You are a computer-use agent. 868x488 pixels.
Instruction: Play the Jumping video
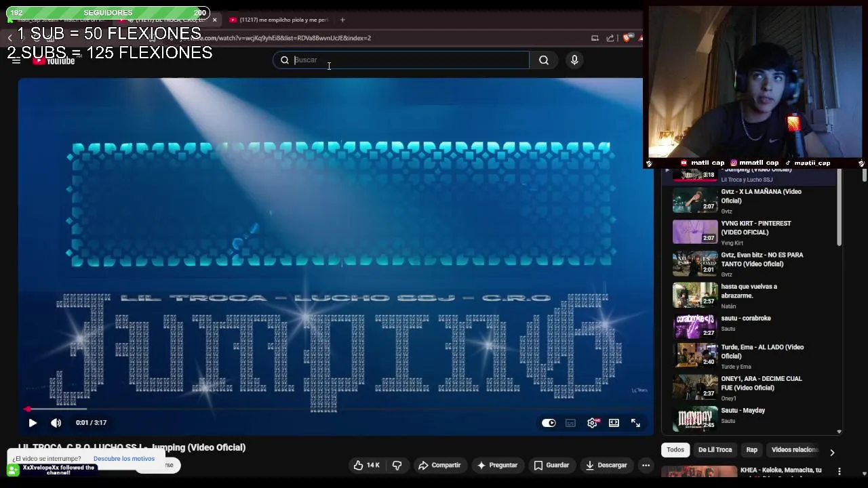click(x=33, y=422)
